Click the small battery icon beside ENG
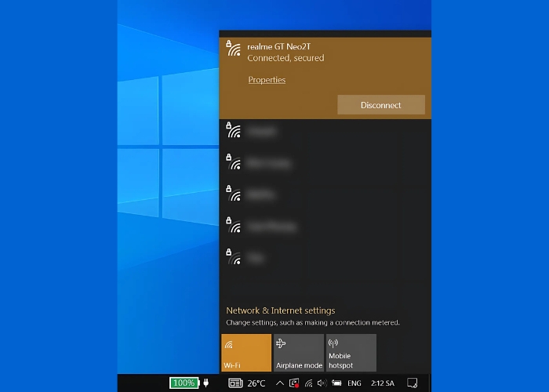 coord(336,383)
